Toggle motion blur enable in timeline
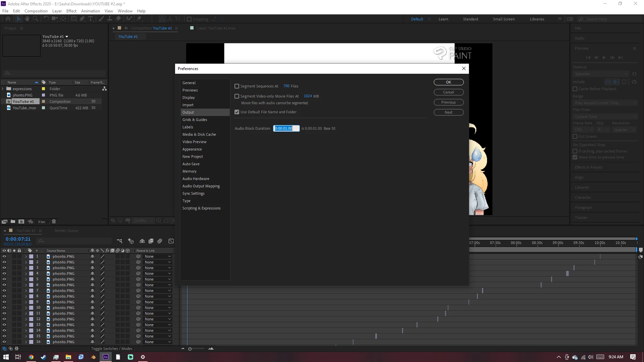The height and width of the screenshot is (362, 644). click(x=160, y=241)
